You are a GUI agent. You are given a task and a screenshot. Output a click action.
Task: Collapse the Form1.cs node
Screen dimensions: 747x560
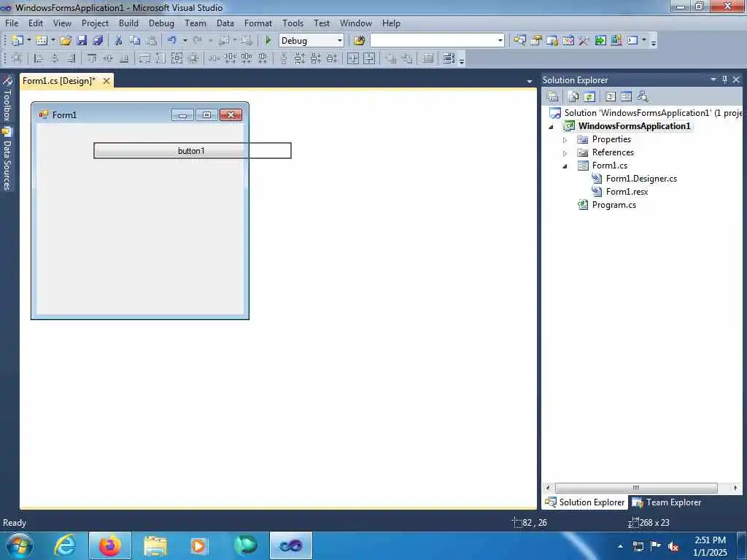point(565,166)
